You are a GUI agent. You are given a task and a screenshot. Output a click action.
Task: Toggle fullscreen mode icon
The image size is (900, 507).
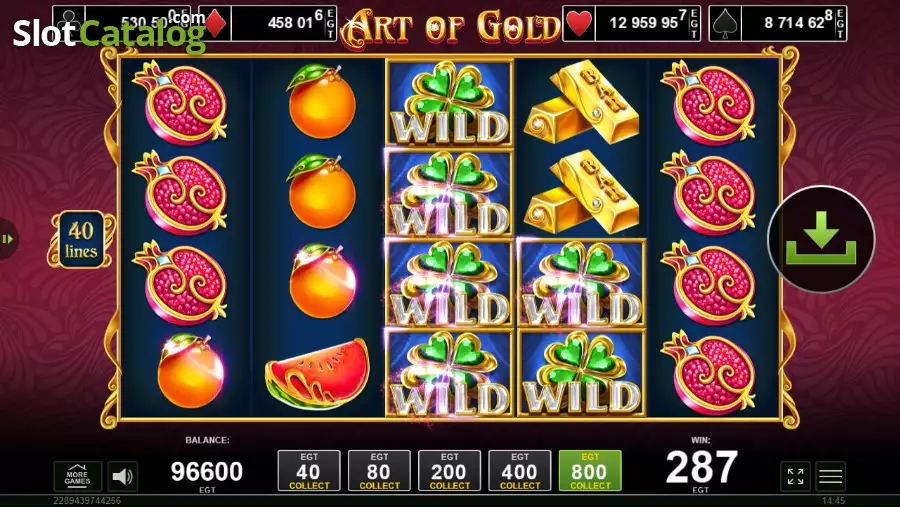tap(796, 476)
